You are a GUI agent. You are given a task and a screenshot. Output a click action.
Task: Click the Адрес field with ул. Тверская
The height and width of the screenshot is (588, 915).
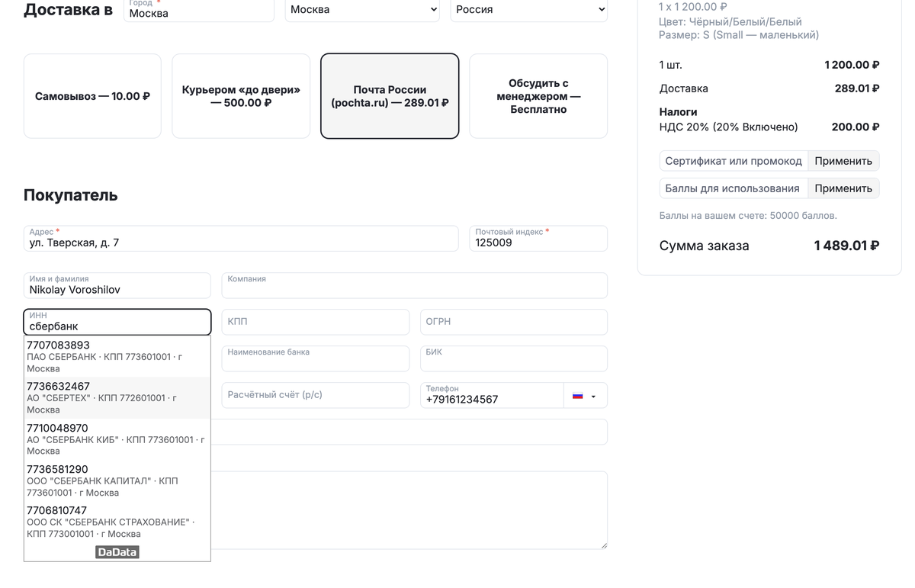coord(241,239)
